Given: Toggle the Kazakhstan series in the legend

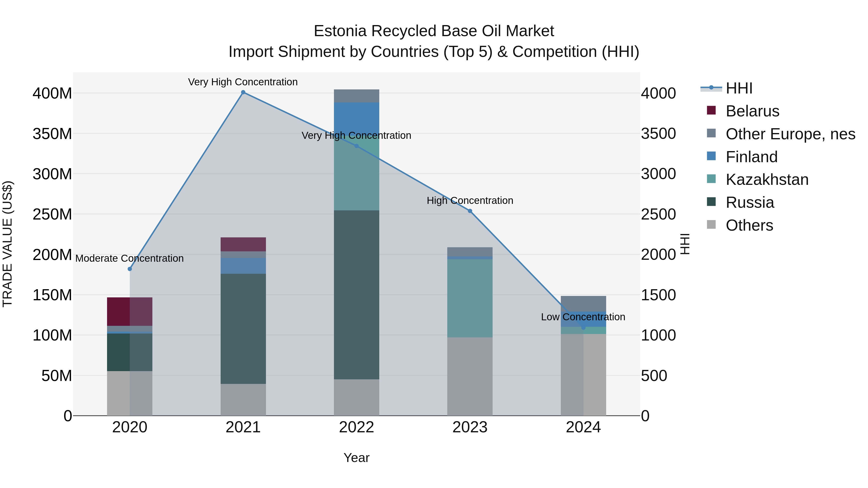Looking at the screenshot, I should pyautogui.click(x=758, y=180).
